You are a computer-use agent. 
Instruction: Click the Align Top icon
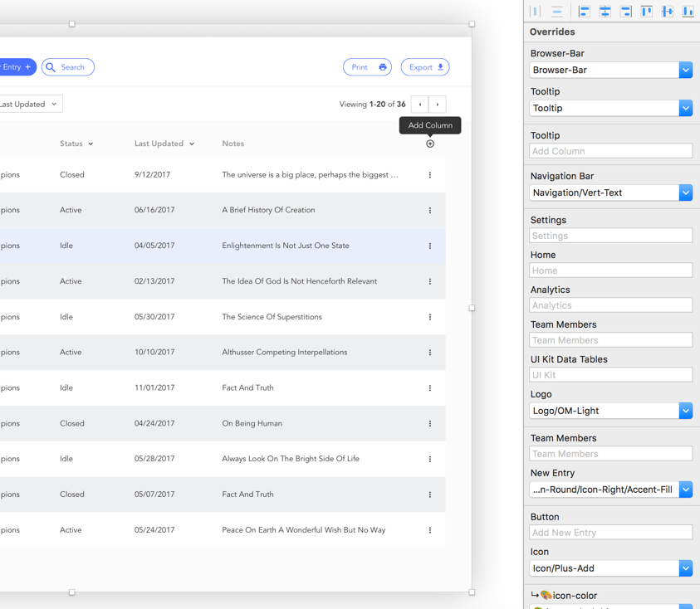[x=646, y=11]
